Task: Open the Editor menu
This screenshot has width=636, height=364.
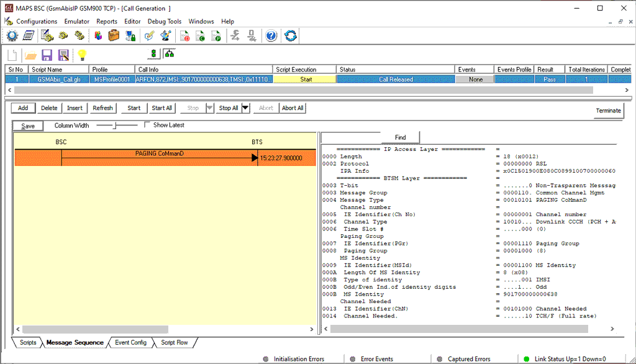Action: (132, 22)
